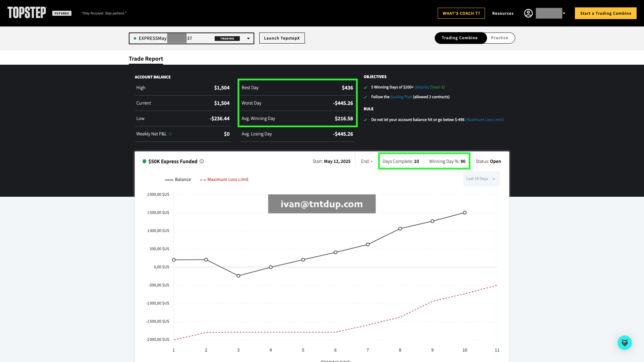Click the day 8 balance data point
This screenshot has width=644, height=362.
point(400,229)
